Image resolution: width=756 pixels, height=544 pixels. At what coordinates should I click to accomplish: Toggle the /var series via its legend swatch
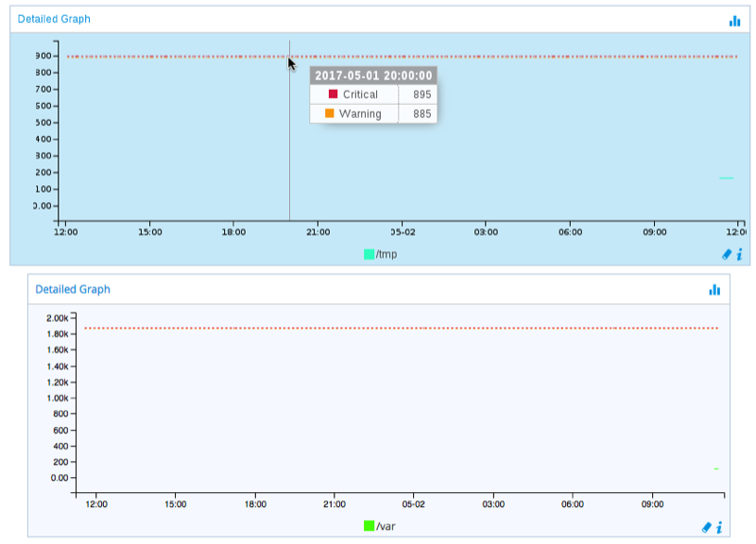[x=369, y=525]
